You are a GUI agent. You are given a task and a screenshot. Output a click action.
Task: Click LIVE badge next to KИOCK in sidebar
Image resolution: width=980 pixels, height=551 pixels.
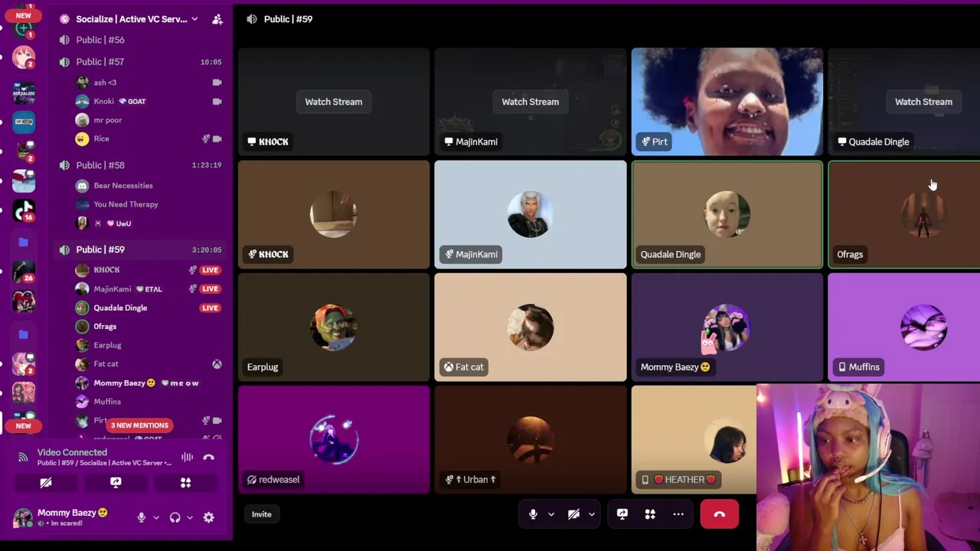pyautogui.click(x=211, y=270)
